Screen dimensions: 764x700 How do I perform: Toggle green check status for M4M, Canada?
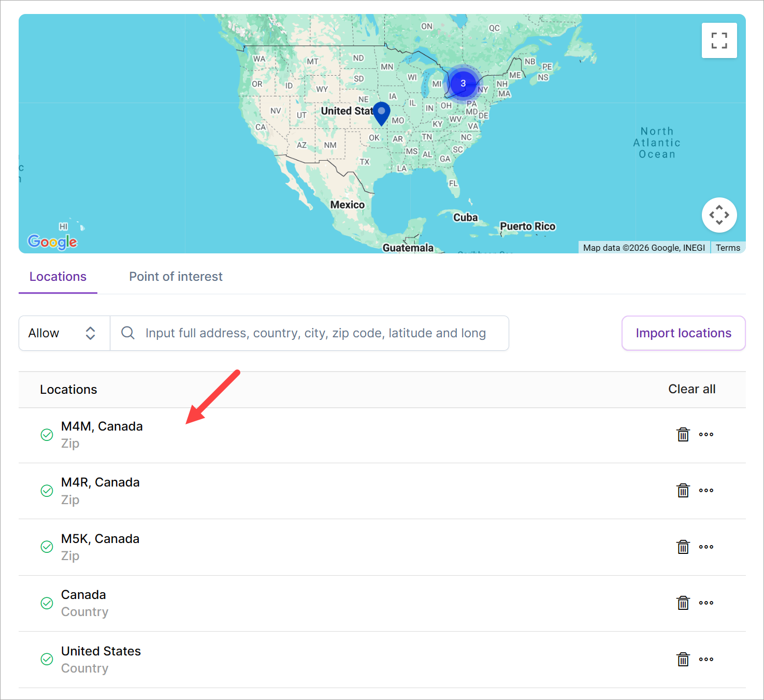[47, 435]
